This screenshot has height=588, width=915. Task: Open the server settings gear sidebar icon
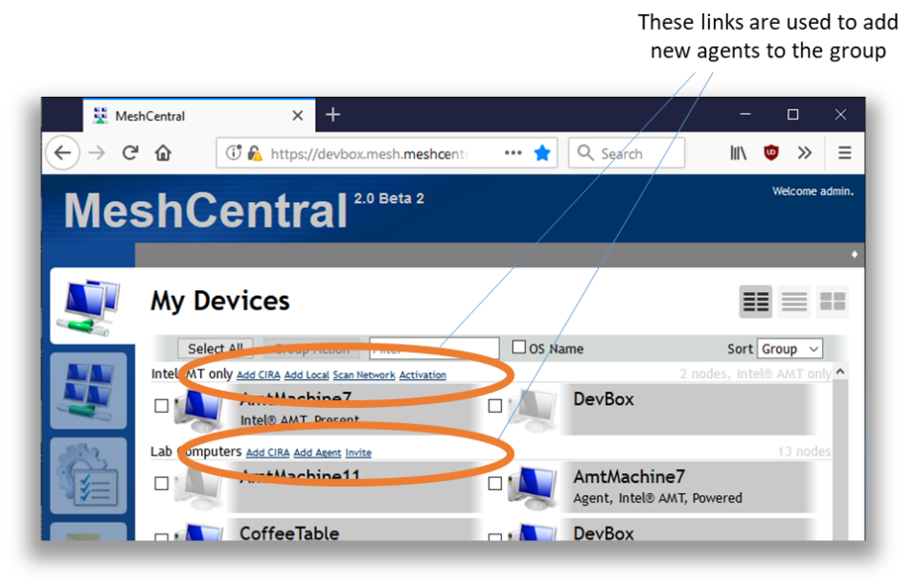point(88,476)
